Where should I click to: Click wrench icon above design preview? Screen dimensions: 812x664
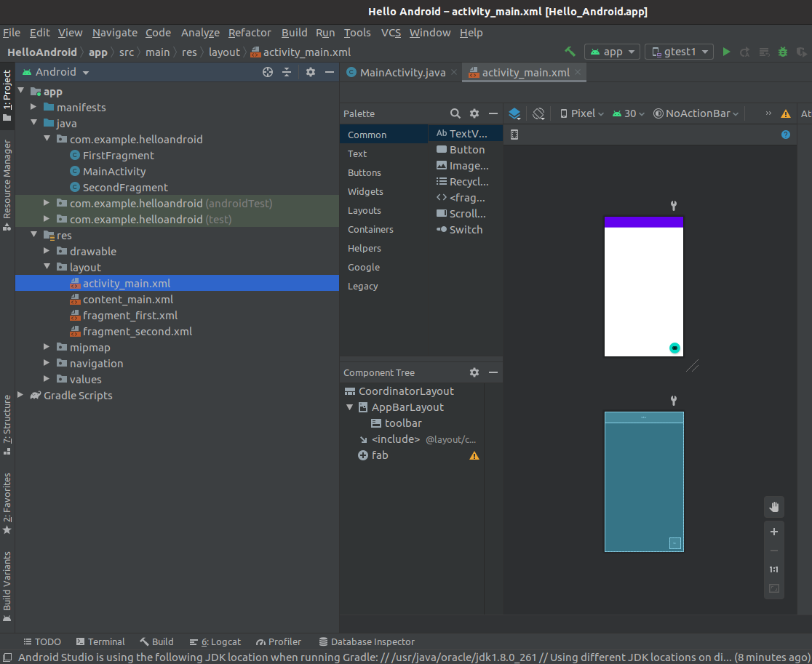674,206
